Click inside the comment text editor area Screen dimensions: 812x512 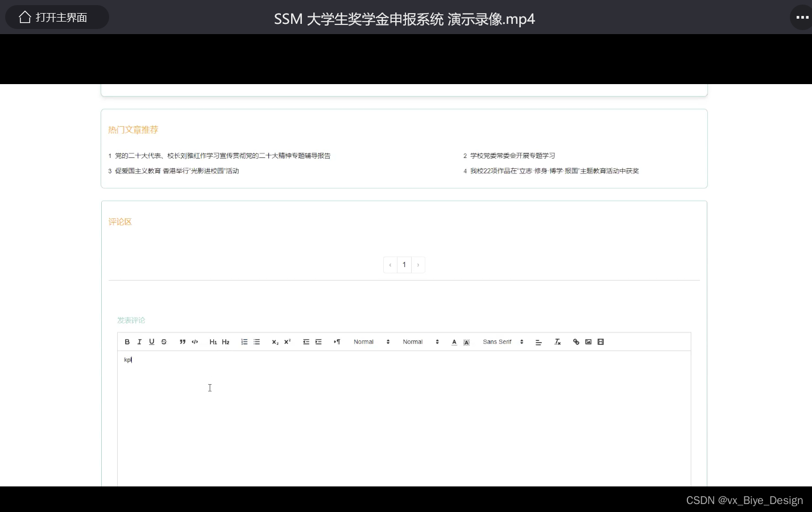(x=404, y=419)
